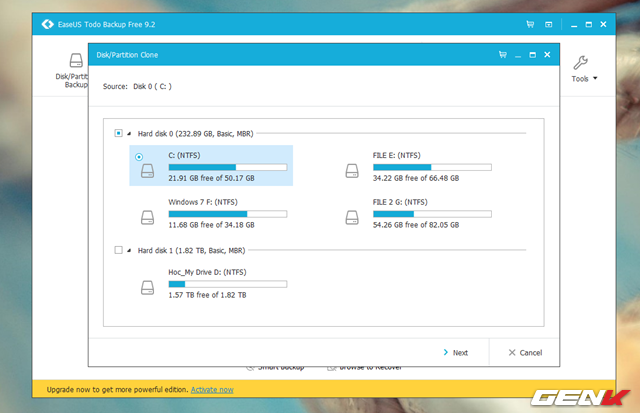The width and height of the screenshot is (640, 413).
Task: Minimize the EaseUS Todo Backup main window
Action: [x=574, y=25]
